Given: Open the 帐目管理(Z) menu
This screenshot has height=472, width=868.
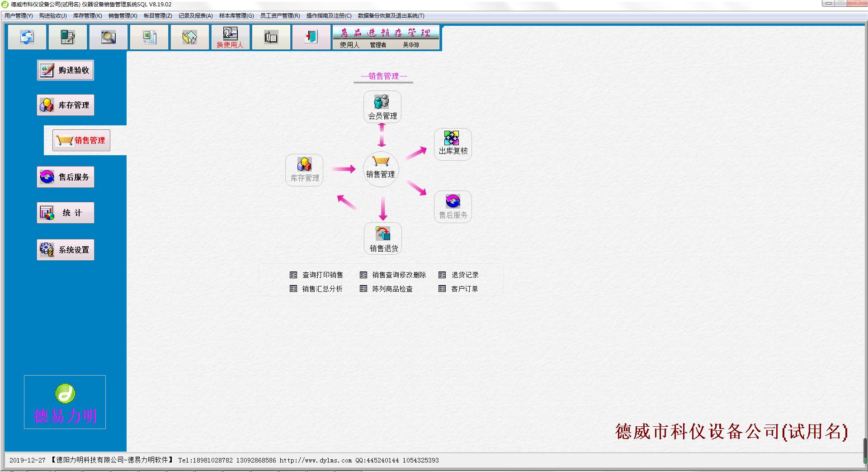Looking at the screenshot, I should (158, 16).
